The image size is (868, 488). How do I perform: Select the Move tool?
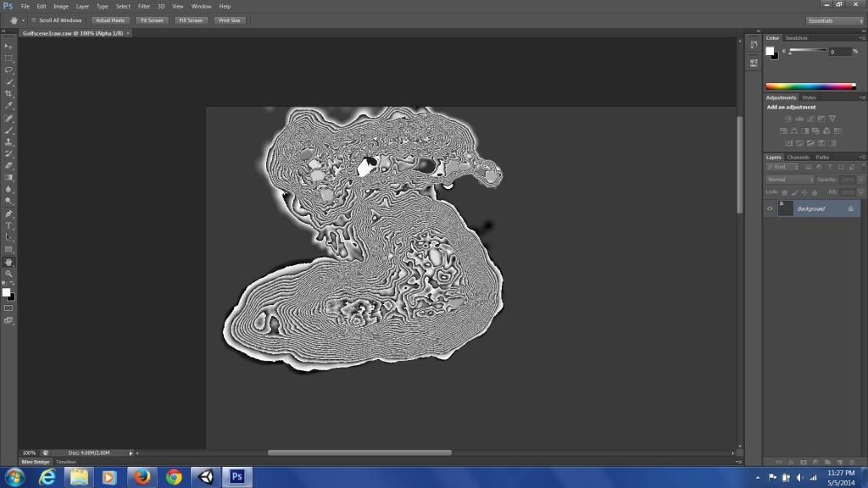(x=9, y=47)
